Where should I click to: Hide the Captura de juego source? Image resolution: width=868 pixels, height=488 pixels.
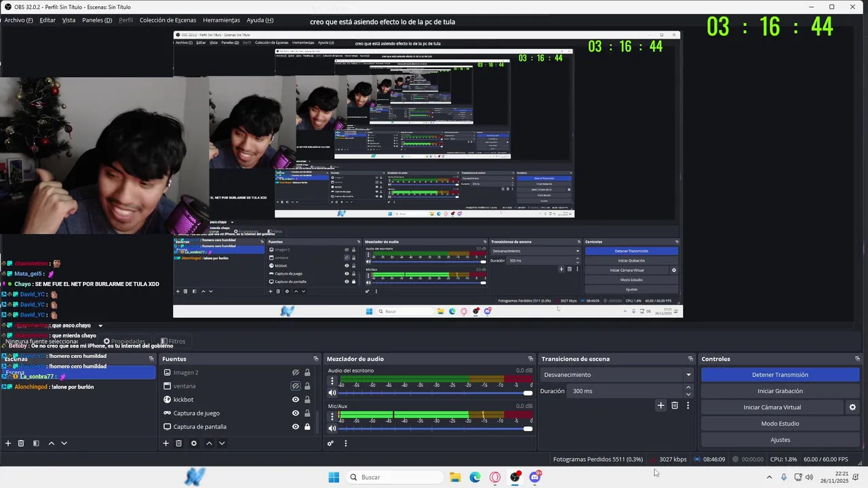click(x=296, y=413)
